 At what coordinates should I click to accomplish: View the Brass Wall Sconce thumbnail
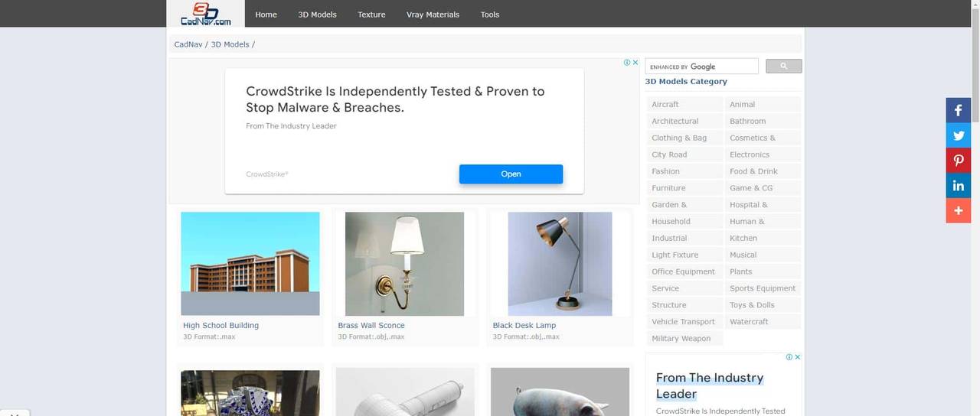(404, 264)
